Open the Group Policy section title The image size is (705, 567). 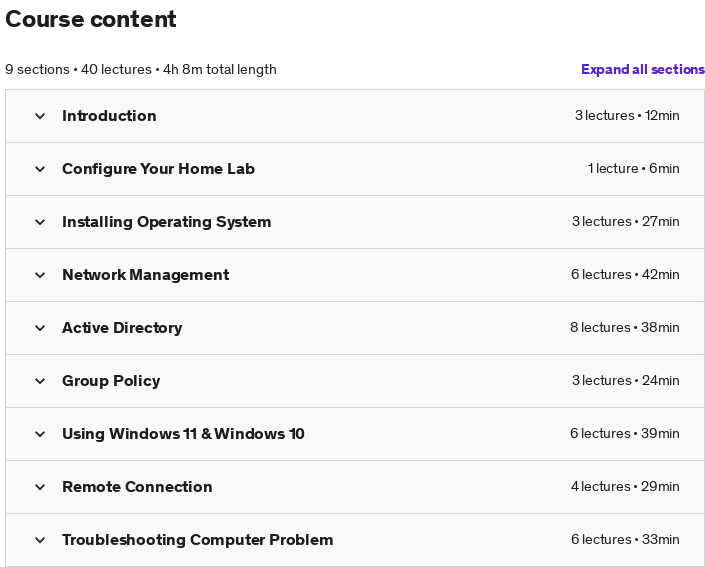[111, 381]
